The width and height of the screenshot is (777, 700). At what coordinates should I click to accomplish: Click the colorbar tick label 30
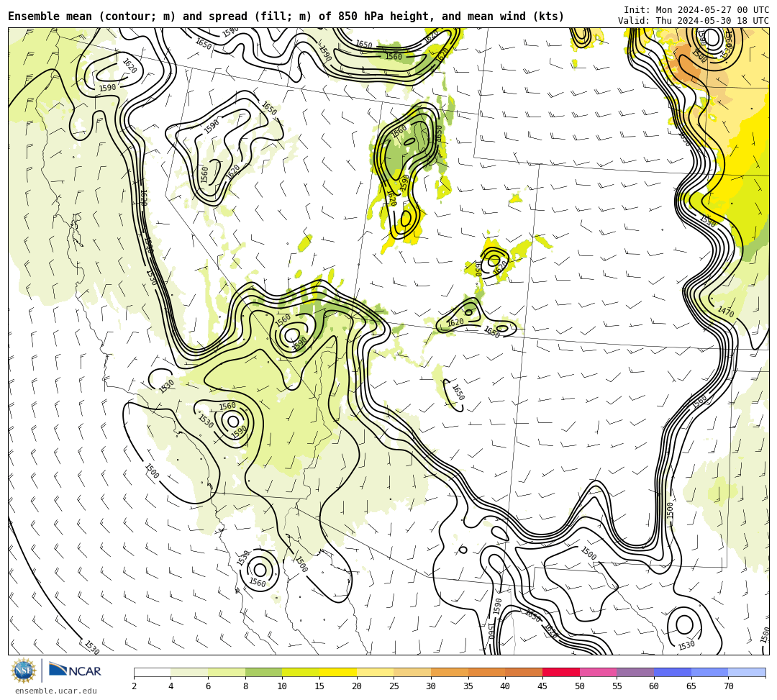[431, 686]
